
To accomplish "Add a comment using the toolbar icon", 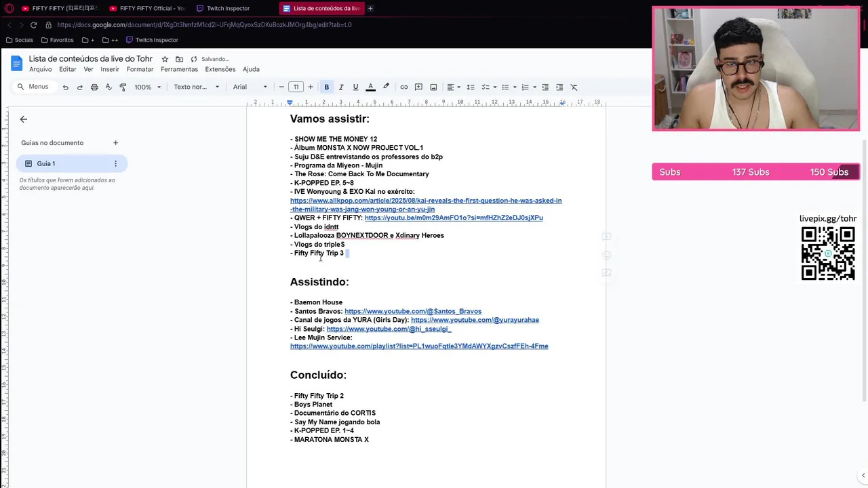I will pos(418,87).
